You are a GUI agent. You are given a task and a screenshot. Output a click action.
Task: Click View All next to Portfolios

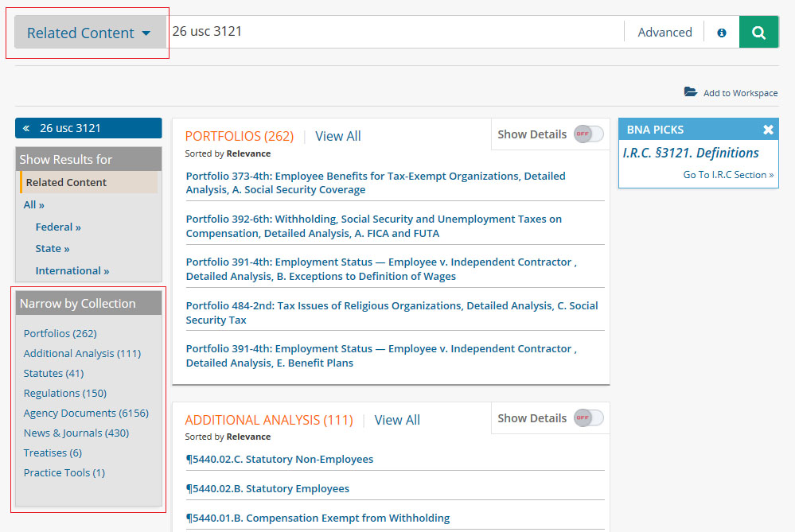pos(338,136)
